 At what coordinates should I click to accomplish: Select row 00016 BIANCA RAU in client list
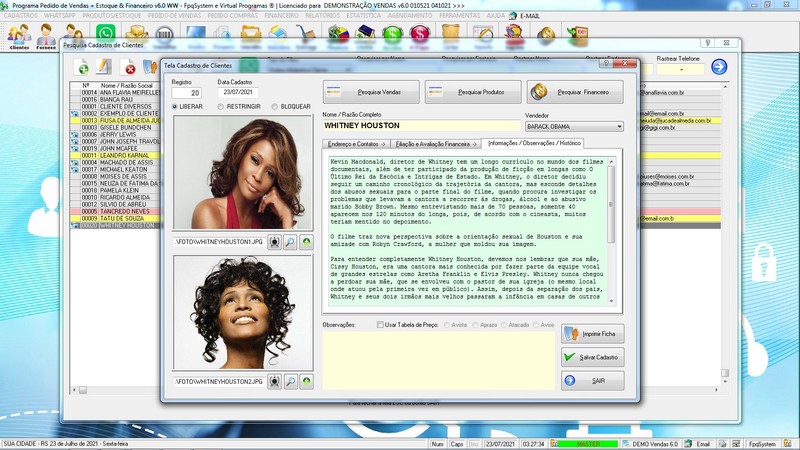pos(115,99)
